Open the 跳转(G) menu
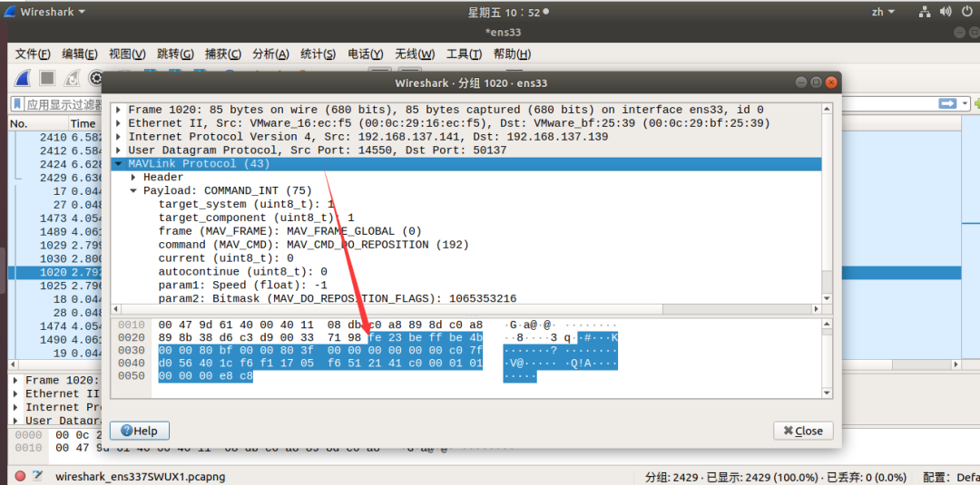 pos(175,54)
